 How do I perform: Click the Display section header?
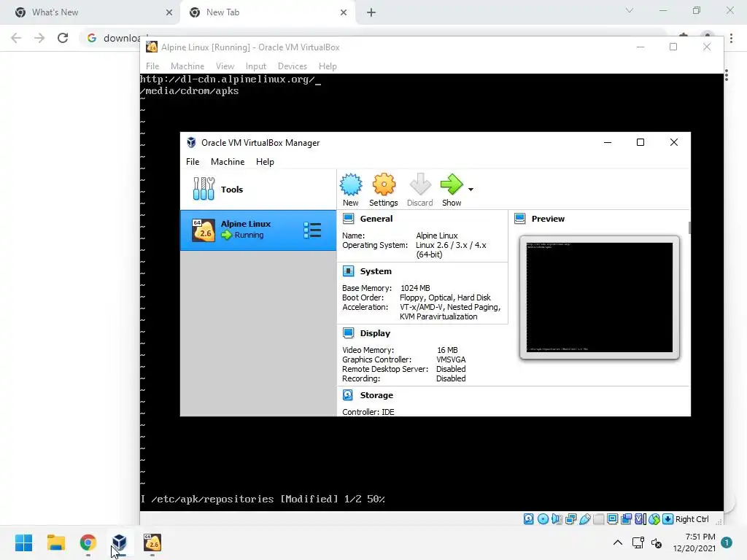(375, 333)
